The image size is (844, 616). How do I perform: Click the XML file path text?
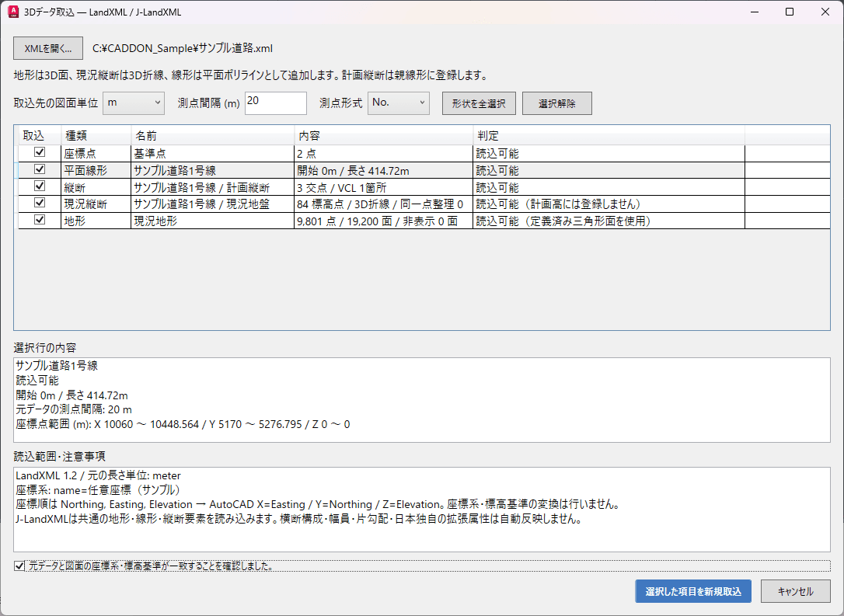pyautogui.click(x=183, y=48)
